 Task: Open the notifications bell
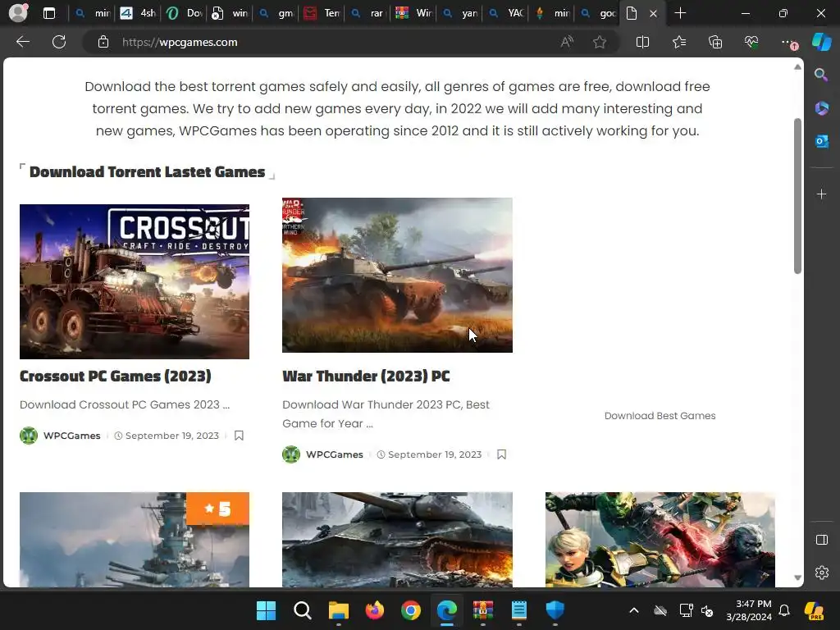coord(784,610)
